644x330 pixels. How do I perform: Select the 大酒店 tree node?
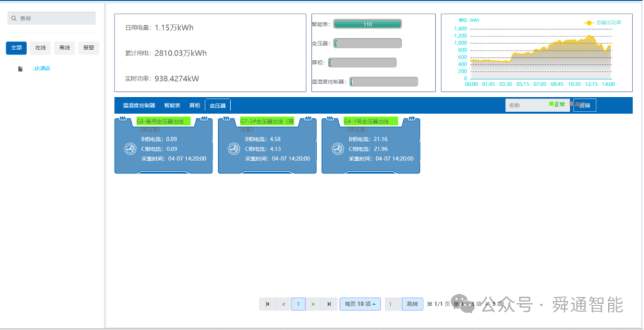pyautogui.click(x=42, y=69)
